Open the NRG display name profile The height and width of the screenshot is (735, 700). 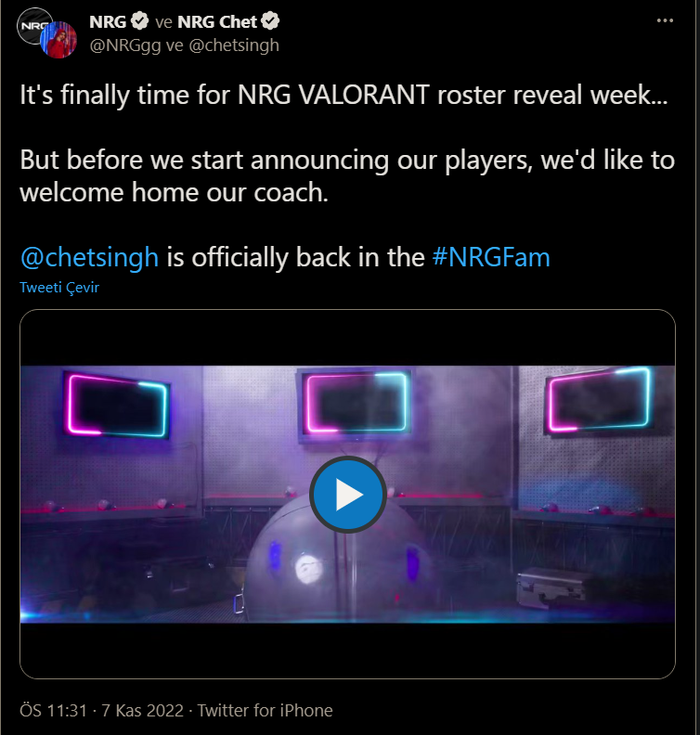tap(108, 21)
